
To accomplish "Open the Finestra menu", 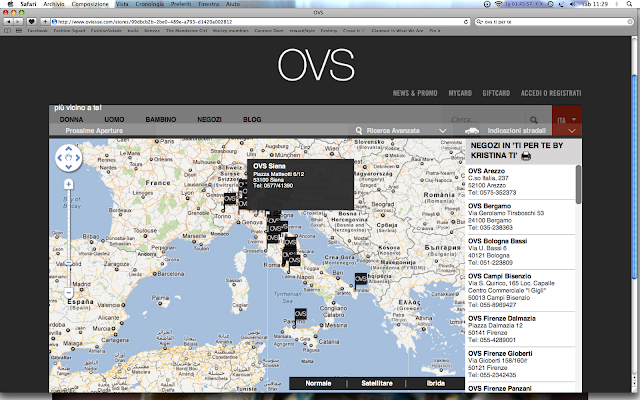I will [209, 4].
